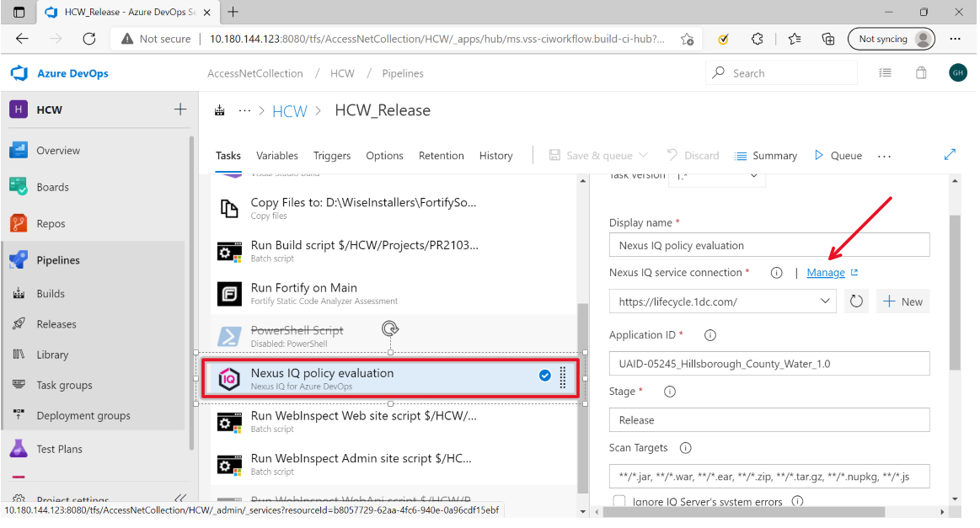Viewport: 980px width, 528px height.
Task: Click Save & queue button
Action: [x=592, y=156]
